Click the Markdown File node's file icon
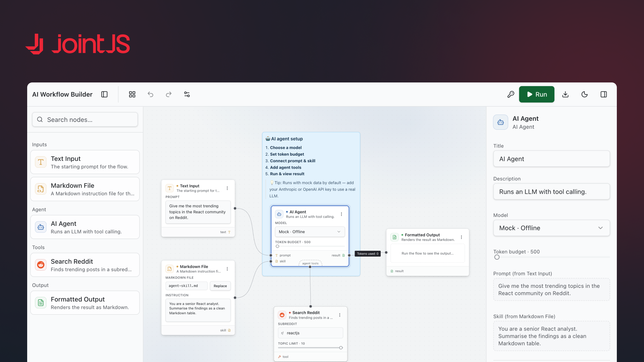Viewport: 644px width, 362px height. 170,269
